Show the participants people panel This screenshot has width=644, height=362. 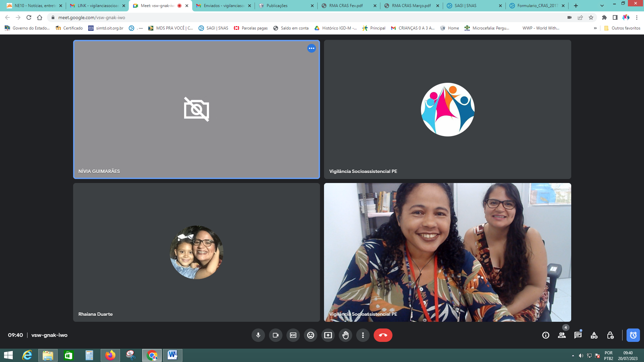[561, 335]
